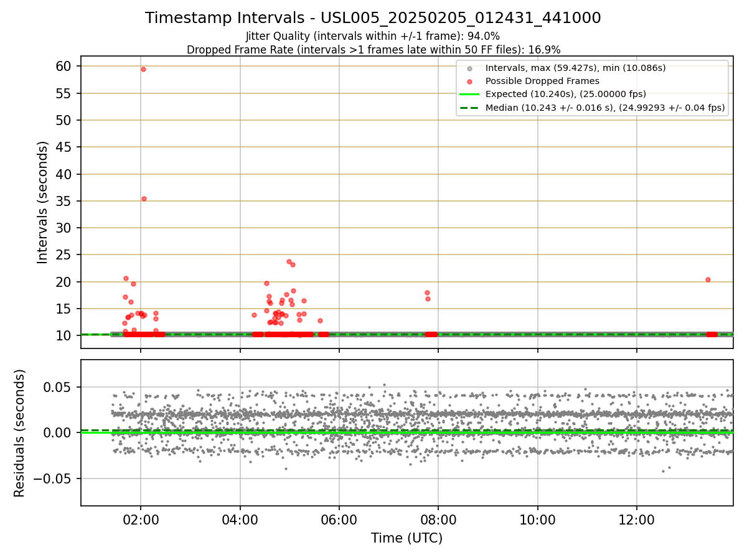747x560 pixels.
Task: Click legend text 'Expected (10.240s), (25.00000 fps)'
Action: click(x=566, y=95)
